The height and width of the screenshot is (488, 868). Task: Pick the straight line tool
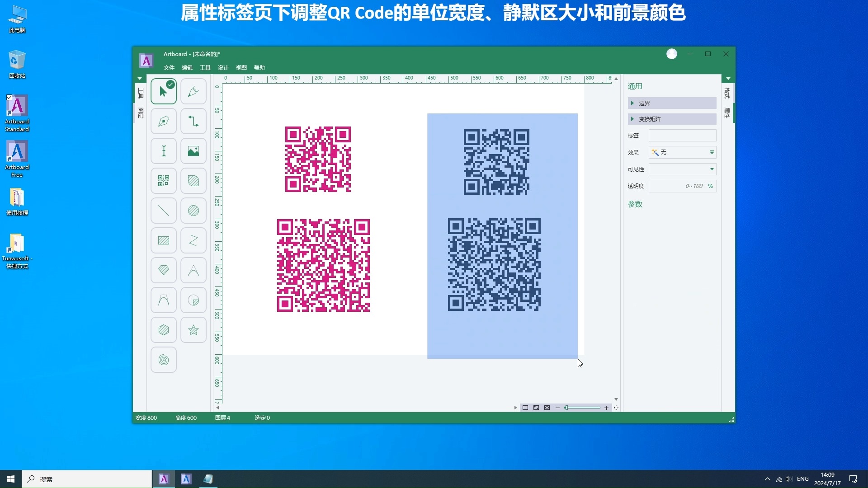coord(164,211)
